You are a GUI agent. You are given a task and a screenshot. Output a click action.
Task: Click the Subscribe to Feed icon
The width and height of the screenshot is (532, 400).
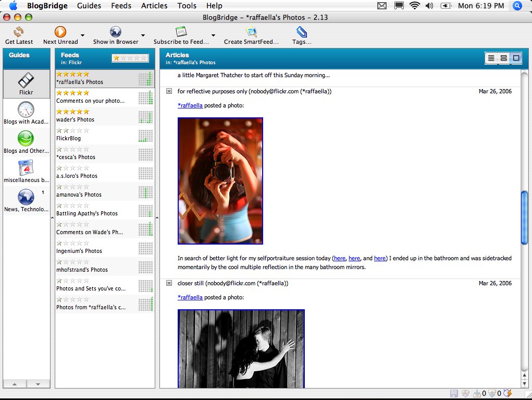tap(181, 32)
